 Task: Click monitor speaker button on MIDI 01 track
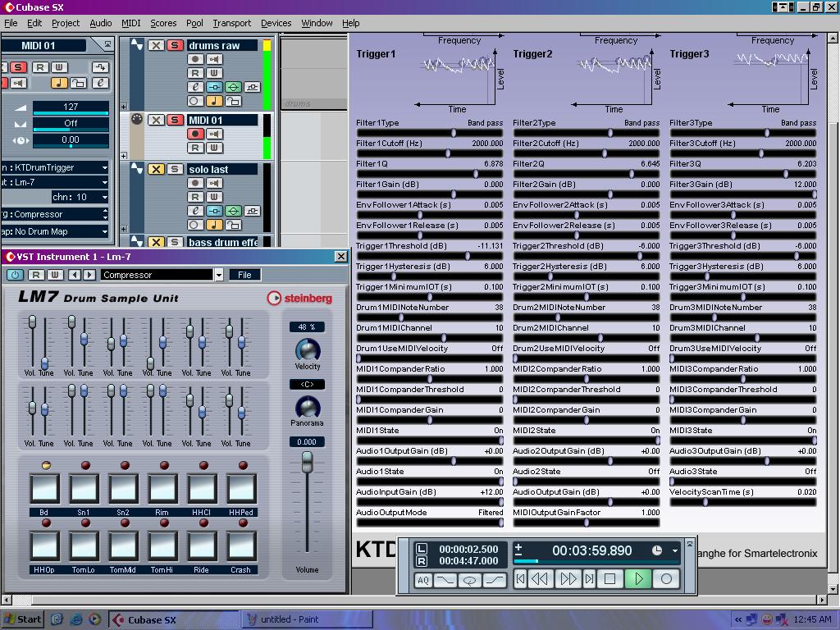click(214, 134)
